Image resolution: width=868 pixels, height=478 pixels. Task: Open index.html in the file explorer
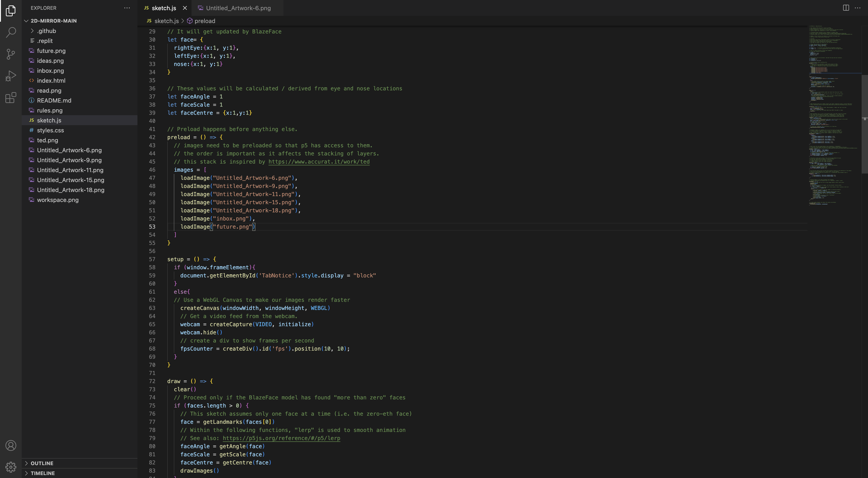tap(51, 80)
